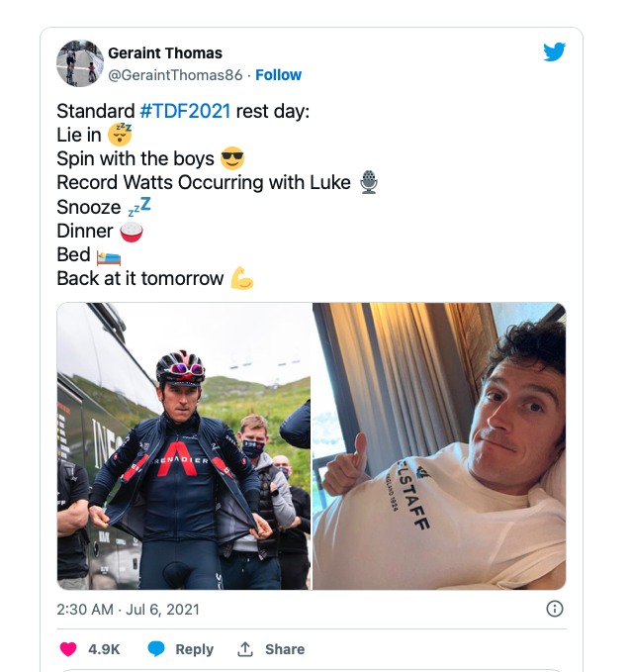Click the Share label

pos(285,649)
